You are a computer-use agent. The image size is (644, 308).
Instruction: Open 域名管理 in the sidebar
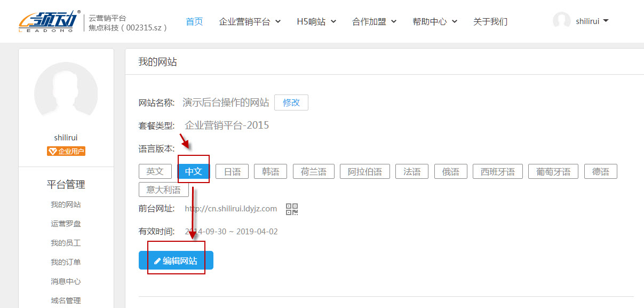[x=66, y=300]
